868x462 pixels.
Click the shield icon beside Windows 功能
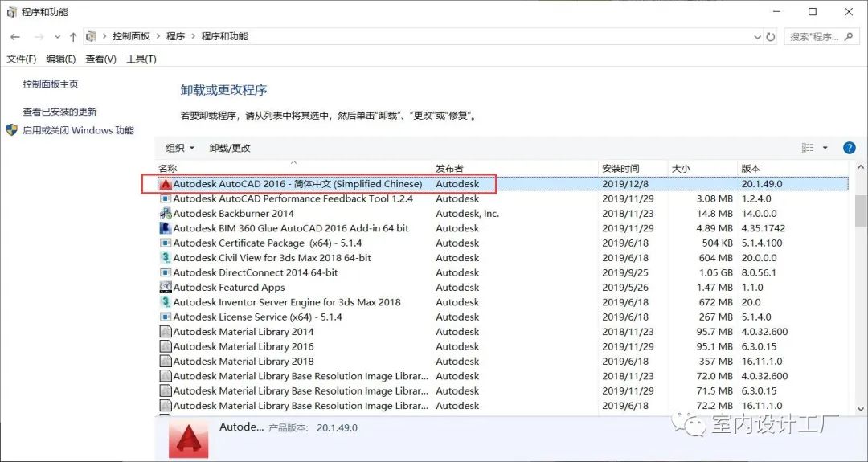[x=11, y=130]
